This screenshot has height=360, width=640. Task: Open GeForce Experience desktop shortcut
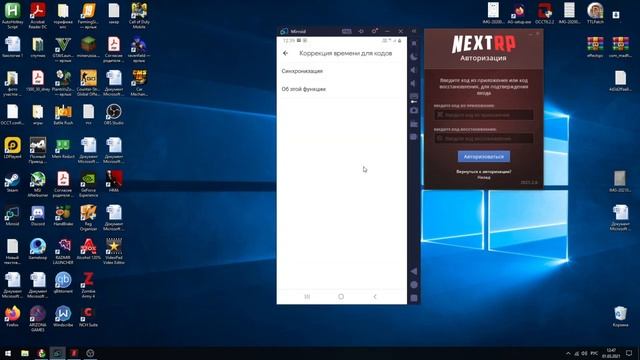tap(88, 184)
